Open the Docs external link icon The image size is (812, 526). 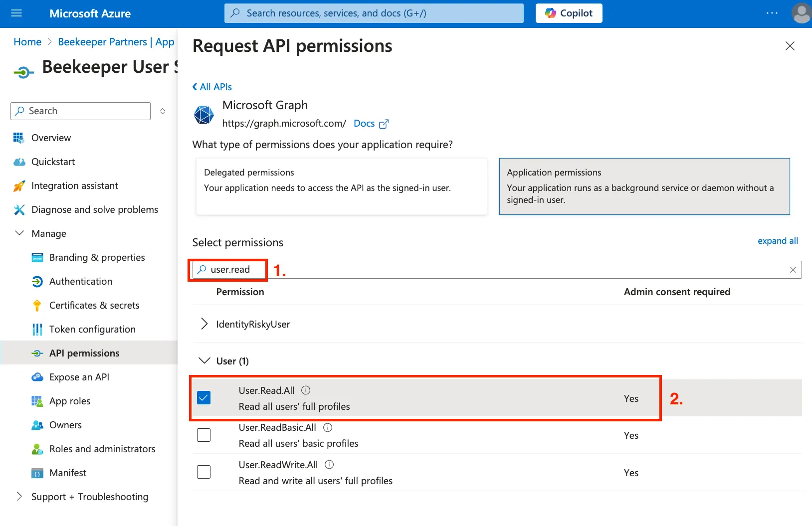(384, 124)
